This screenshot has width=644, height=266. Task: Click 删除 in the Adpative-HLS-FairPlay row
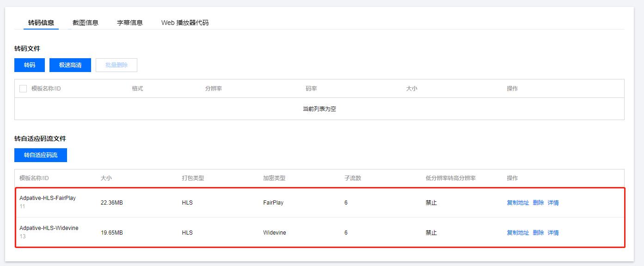[538, 203]
